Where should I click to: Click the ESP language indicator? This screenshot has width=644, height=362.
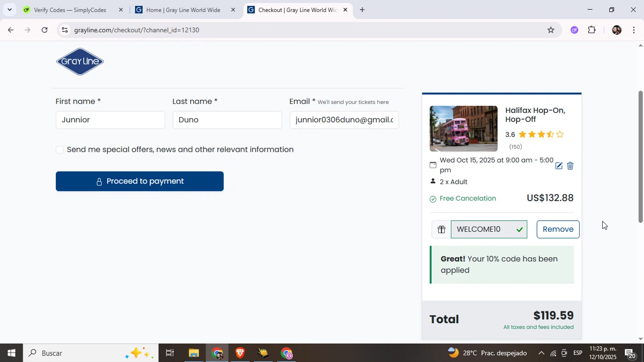(578, 353)
